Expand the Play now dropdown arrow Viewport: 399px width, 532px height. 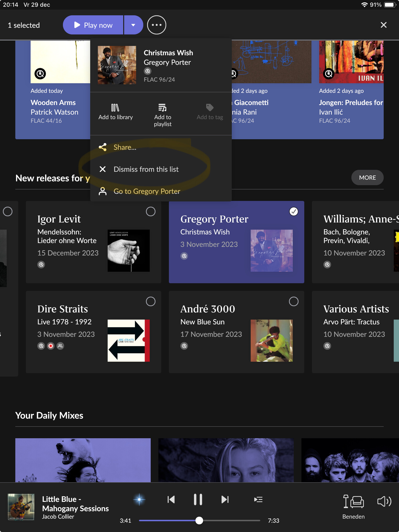(x=133, y=25)
